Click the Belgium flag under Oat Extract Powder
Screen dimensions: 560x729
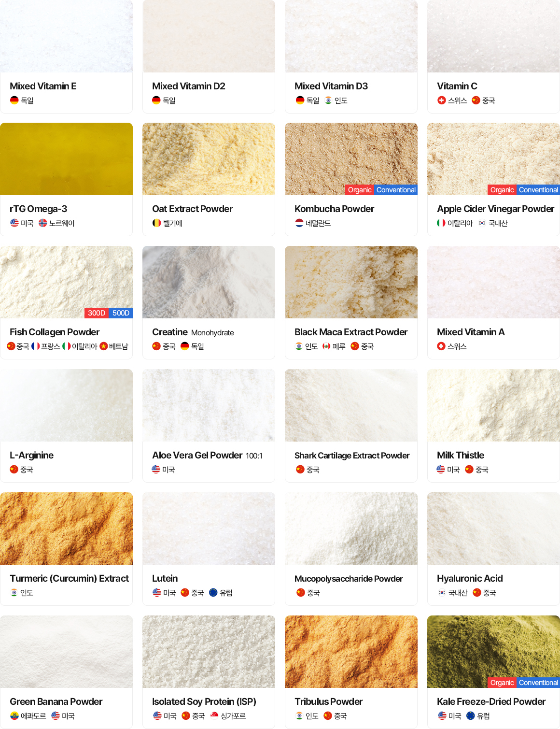pyautogui.click(x=156, y=223)
